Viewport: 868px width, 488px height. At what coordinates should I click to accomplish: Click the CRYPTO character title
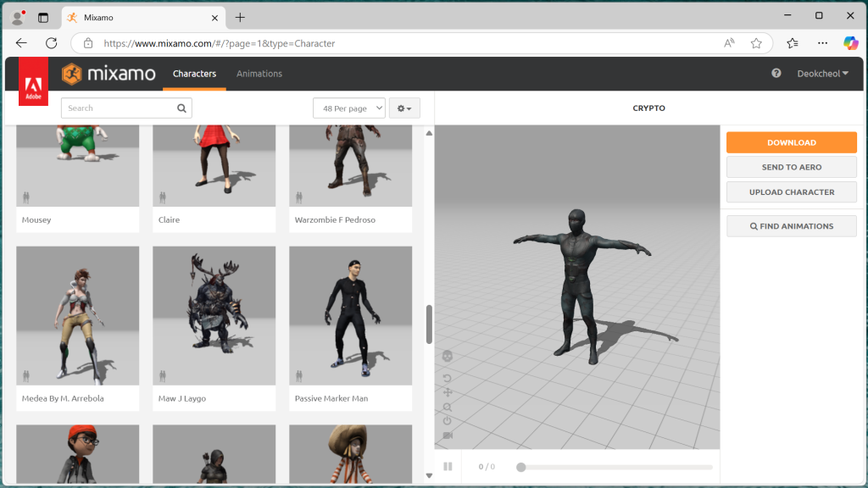point(648,108)
